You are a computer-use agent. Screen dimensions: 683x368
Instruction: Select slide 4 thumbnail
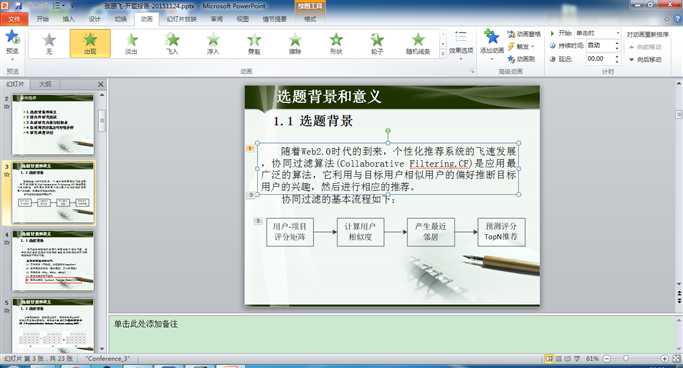(53, 260)
